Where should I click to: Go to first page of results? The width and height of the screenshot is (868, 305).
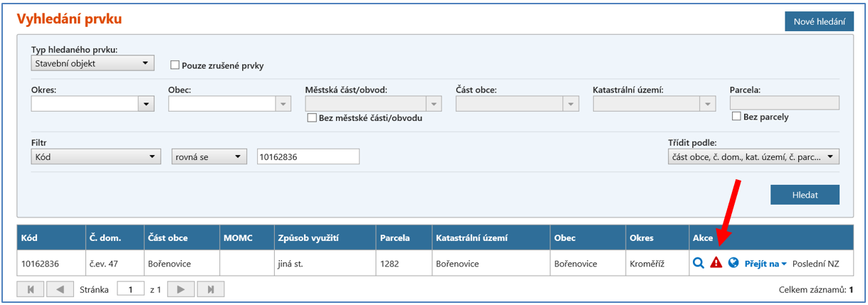click(31, 289)
